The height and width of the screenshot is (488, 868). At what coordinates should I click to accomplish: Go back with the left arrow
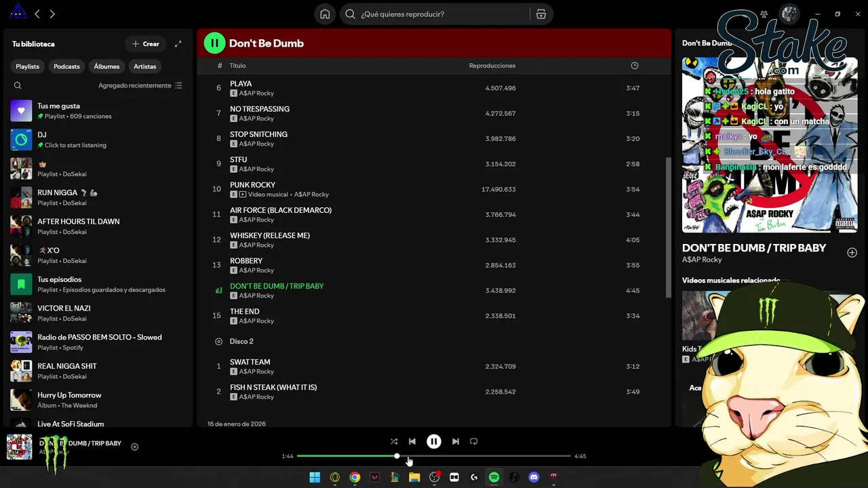pos(37,14)
